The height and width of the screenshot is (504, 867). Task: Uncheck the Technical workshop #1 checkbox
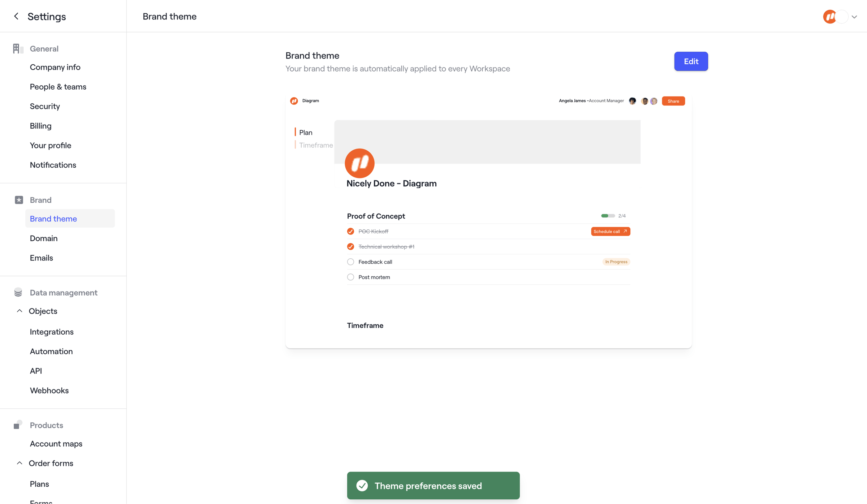pos(350,246)
